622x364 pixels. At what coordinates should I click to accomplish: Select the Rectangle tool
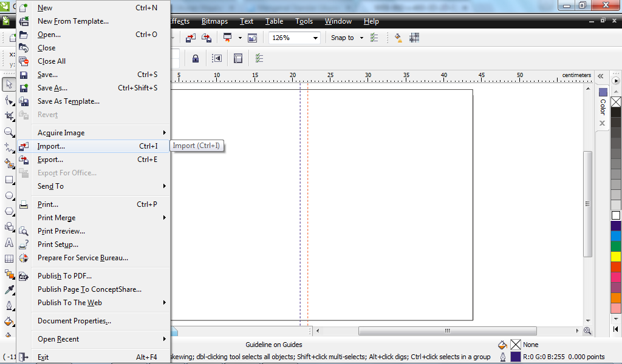(9, 180)
